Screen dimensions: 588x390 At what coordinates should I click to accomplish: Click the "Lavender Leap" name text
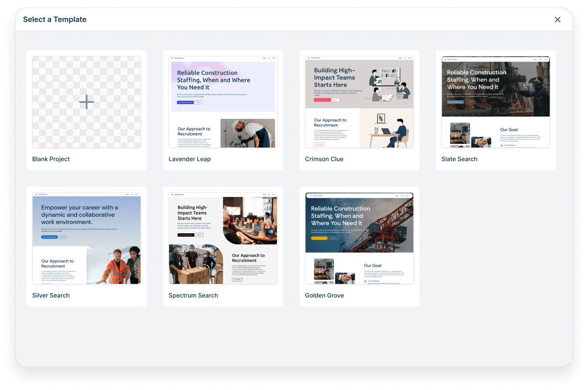coord(190,159)
